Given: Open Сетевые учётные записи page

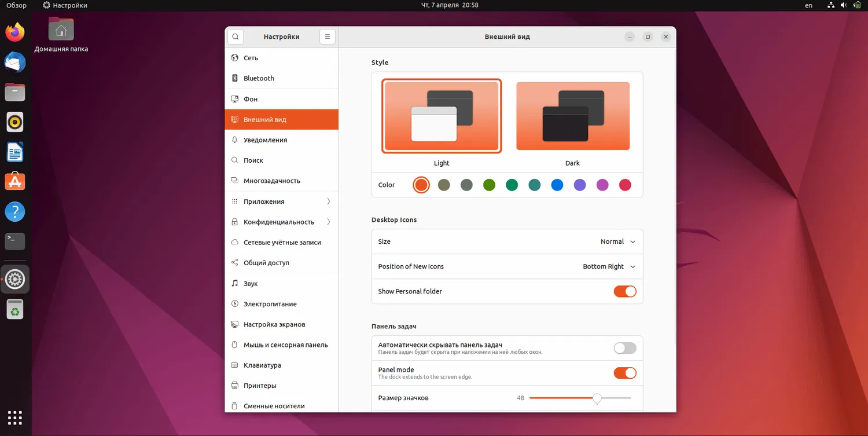Looking at the screenshot, I should click(x=281, y=242).
